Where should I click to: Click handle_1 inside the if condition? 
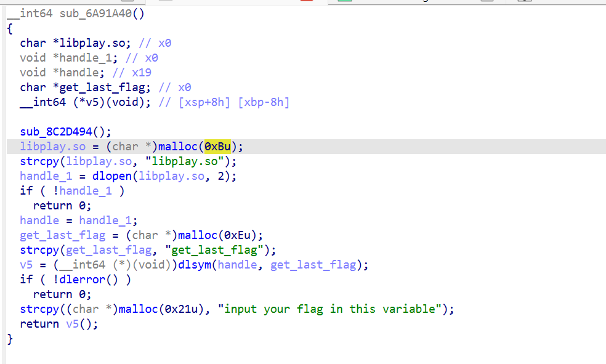[x=86, y=191]
